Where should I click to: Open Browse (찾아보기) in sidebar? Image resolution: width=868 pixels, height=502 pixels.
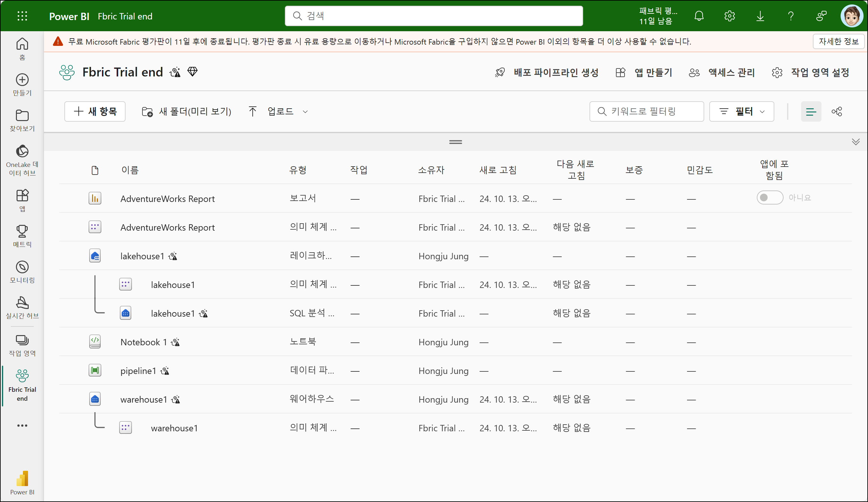click(22, 120)
